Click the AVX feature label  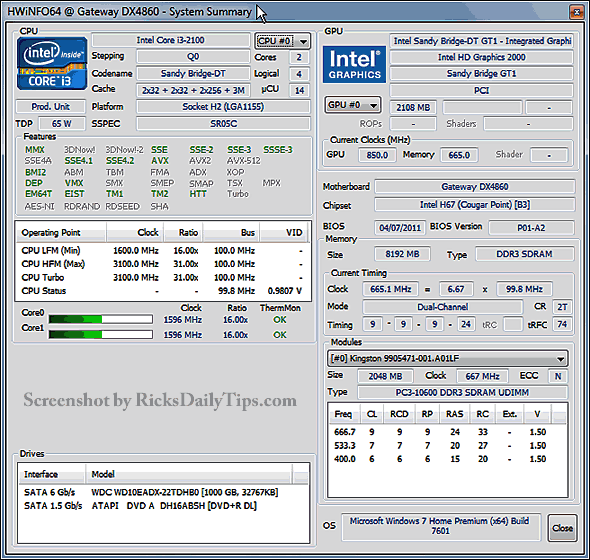click(160, 161)
